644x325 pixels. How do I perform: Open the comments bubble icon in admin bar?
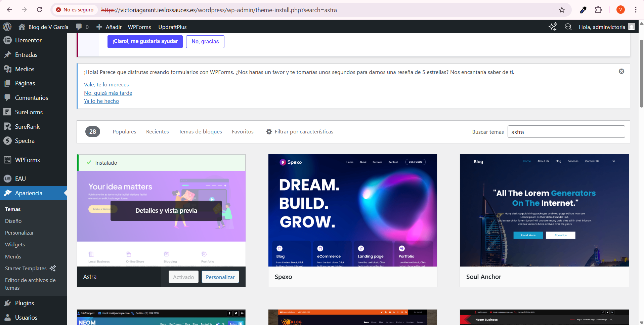(x=79, y=27)
